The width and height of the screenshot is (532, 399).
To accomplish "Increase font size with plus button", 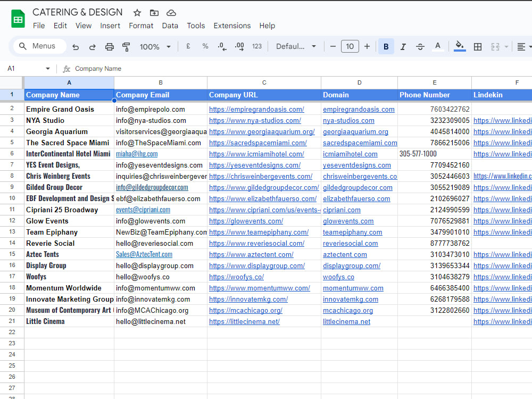I will pyautogui.click(x=367, y=46).
